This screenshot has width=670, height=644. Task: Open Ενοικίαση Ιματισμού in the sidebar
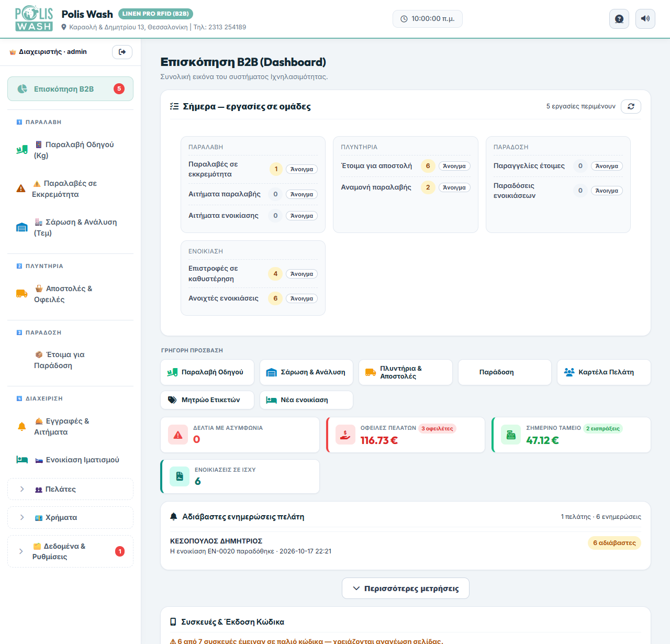[70, 460]
